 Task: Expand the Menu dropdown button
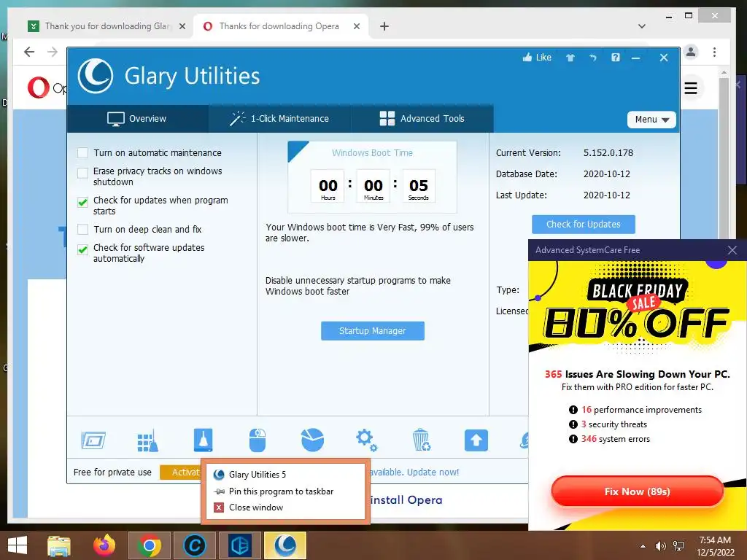(651, 120)
